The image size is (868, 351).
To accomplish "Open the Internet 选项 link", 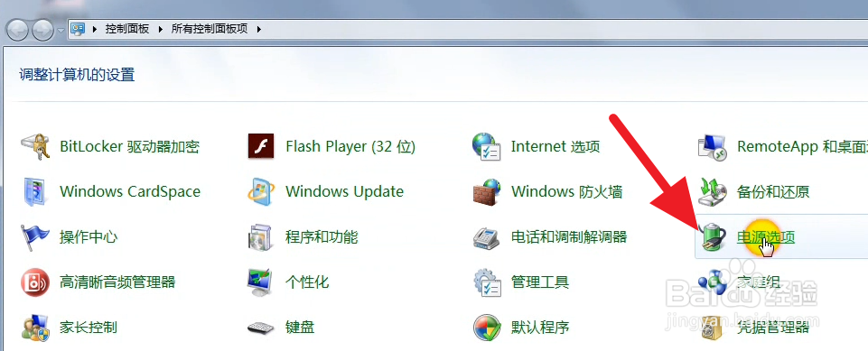I will pos(555,146).
